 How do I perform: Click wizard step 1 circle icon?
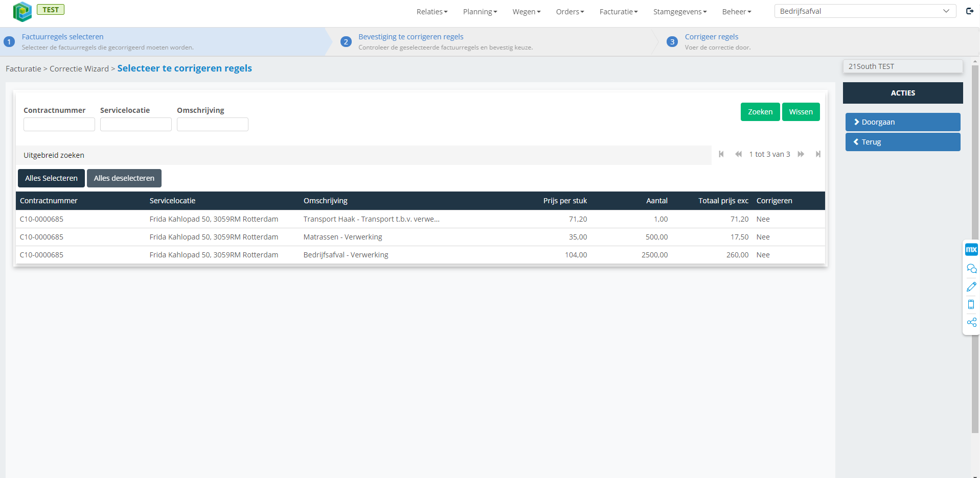coord(9,42)
